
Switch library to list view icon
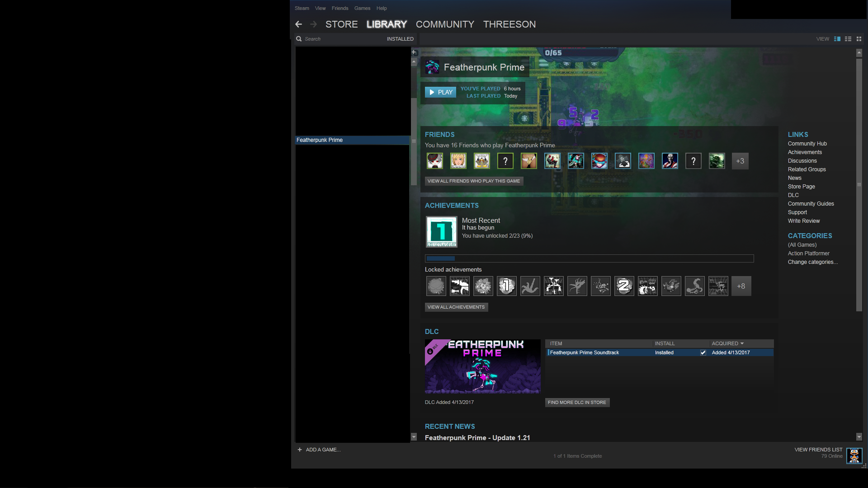pyautogui.click(x=848, y=39)
